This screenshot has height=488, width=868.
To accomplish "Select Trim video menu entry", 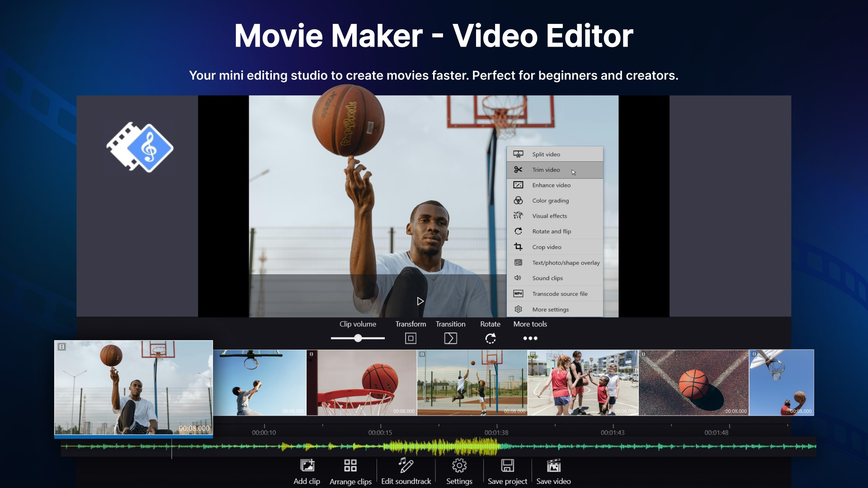I will [x=555, y=169].
